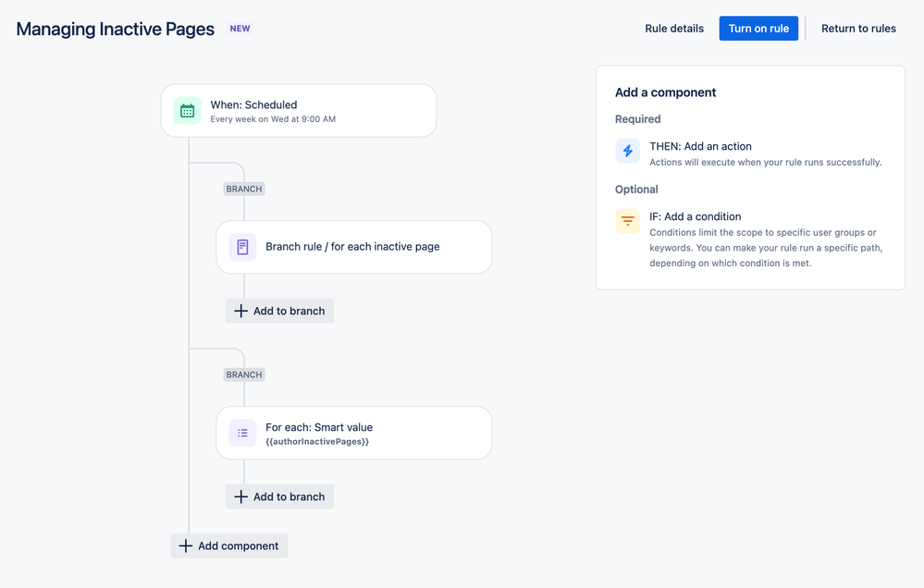The width and height of the screenshot is (924, 588).
Task: Click the Managing Inactive Pages title
Action: point(115,29)
